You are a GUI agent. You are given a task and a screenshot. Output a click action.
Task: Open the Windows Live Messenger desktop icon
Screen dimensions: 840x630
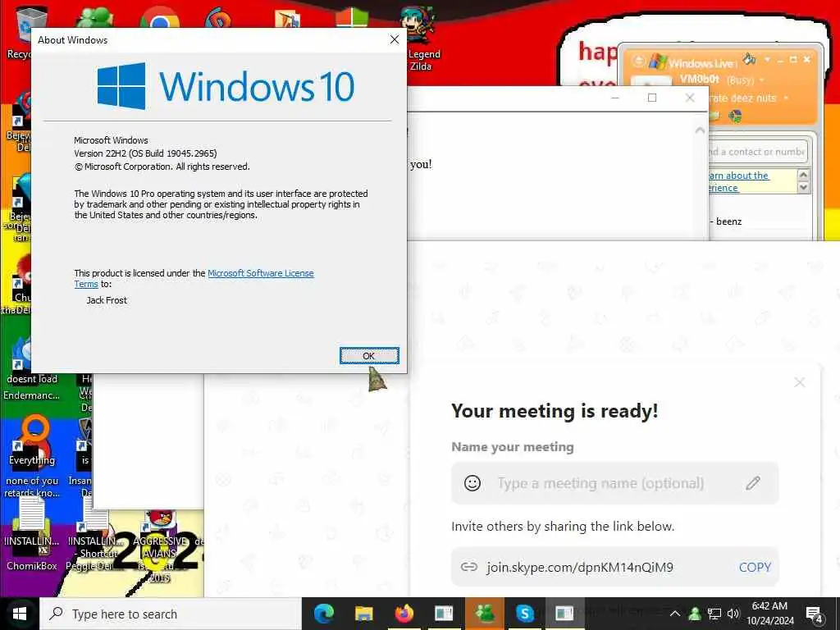coord(95,16)
